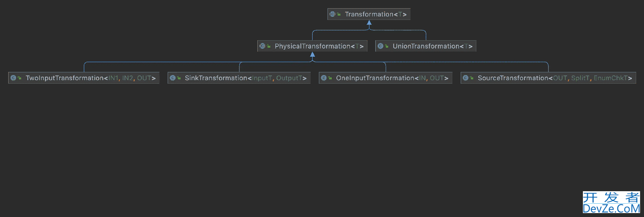Screen dimensions: 644x217
Task: Click the green visibility marker on PhysicalTransformation<T>
Action: tap(269, 46)
